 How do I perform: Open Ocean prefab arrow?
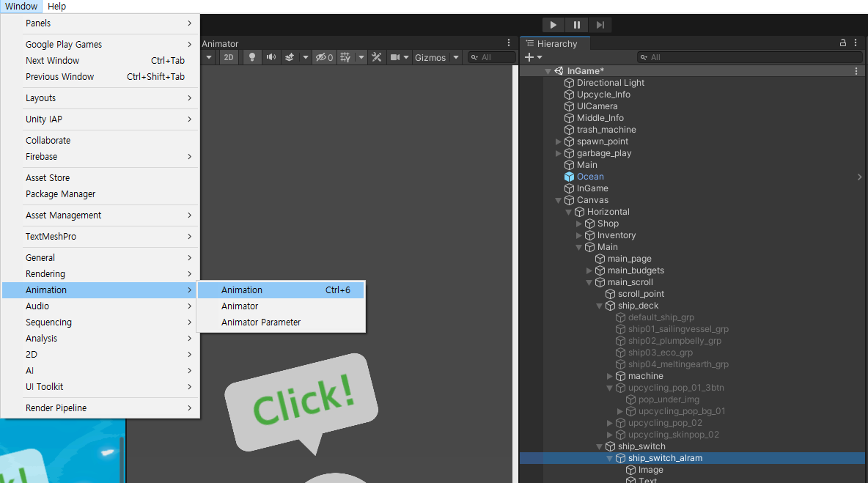(x=859, y=177)
